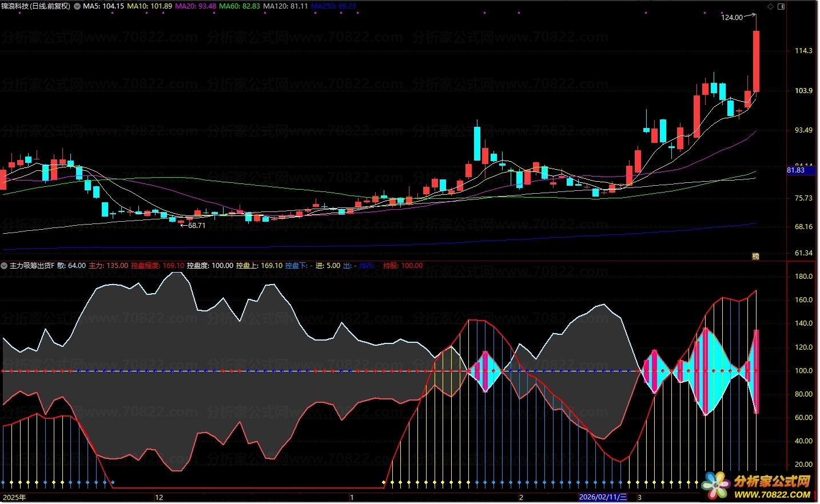820x504 pixels.
Task: Click the 124.00 high price annotation
Action: point(732,18)
